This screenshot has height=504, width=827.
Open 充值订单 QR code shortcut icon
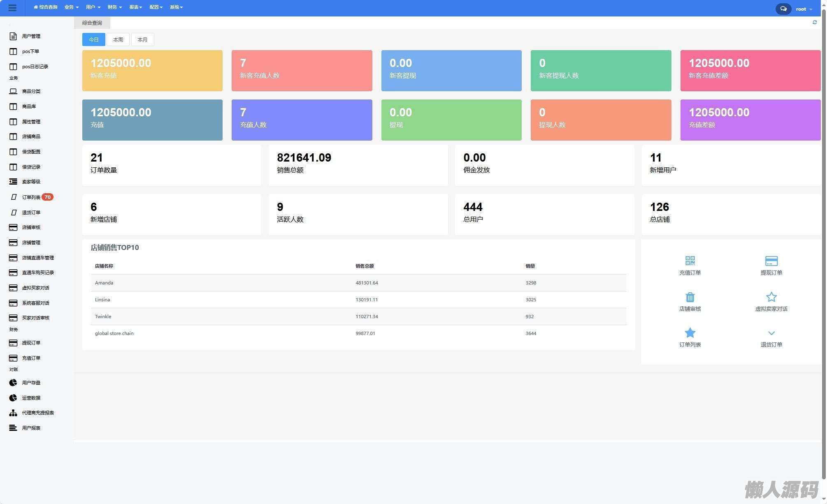[690, 261]
